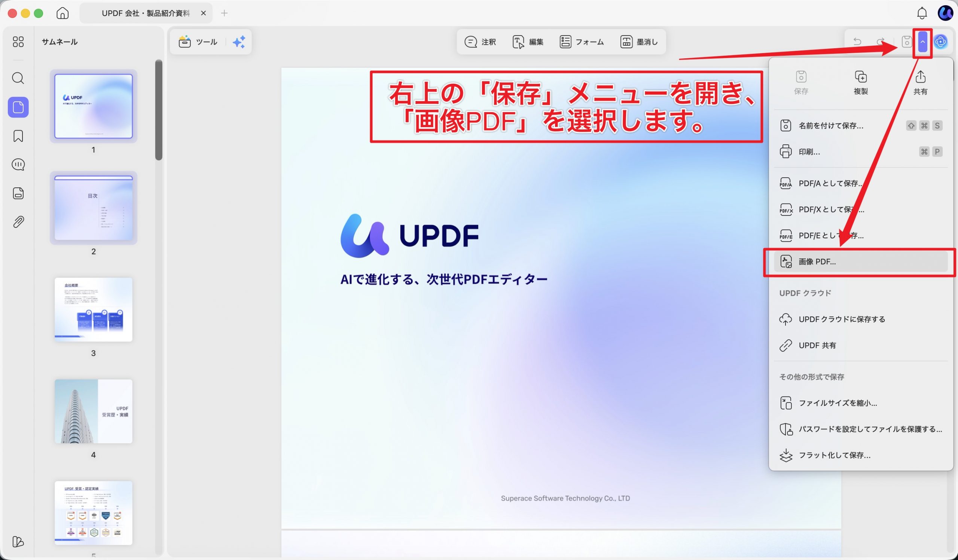Switch to フォーム mode
Image resolution: width=958 pixels, height=560 pixels.
(582, 42)
